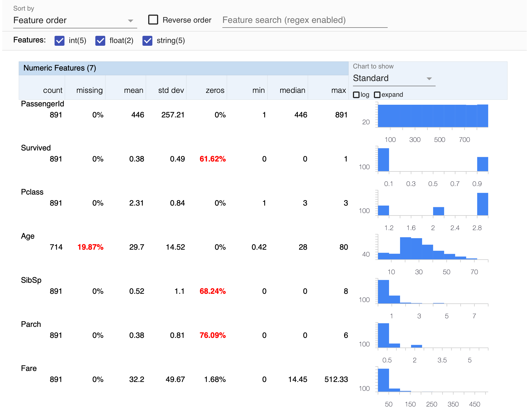Viewport: 529px width, 420px height.
Task: Open the Sort by Feature order dropdown
Action: pos(74,20)
